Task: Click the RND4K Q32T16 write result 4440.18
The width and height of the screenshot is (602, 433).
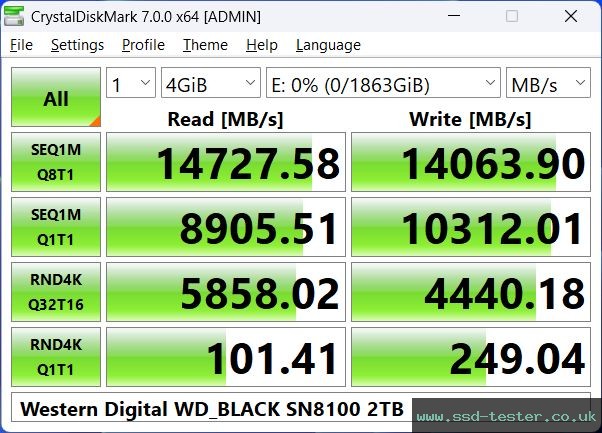Action: click(471, 292)
